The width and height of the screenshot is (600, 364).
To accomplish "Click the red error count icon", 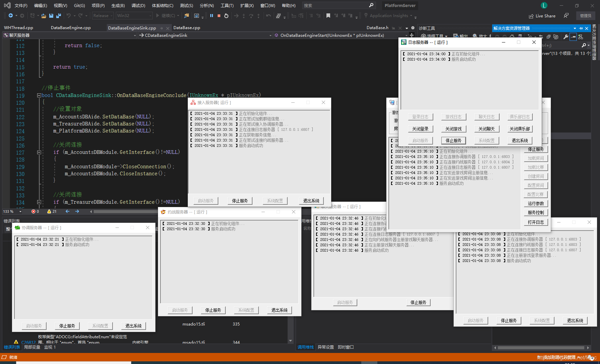I will [x=33, y=211].
